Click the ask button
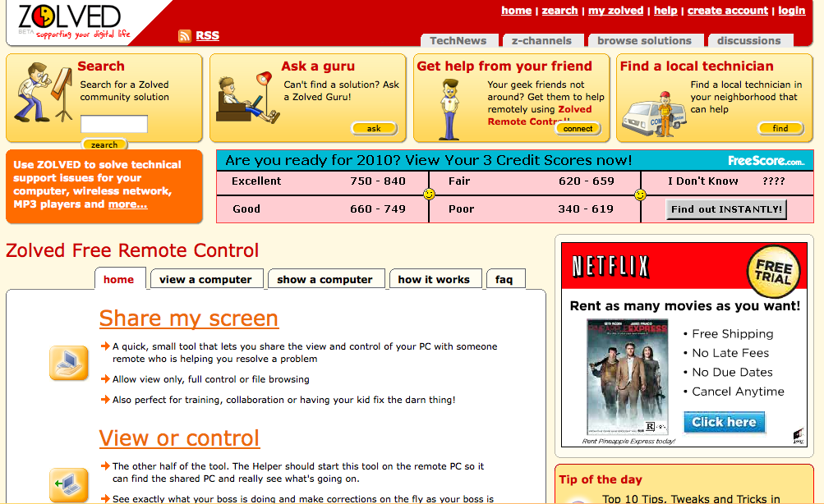 [374, 129]
